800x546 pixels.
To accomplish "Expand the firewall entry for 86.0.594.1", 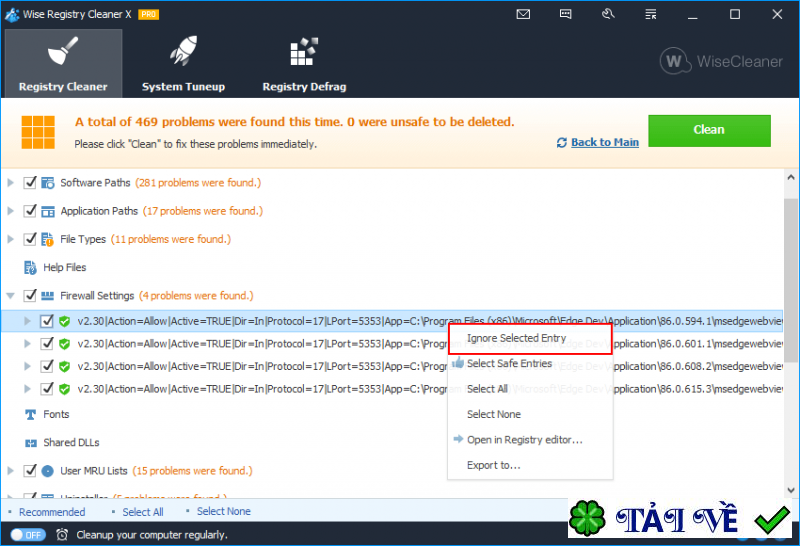I will click(x=27, y=321).
